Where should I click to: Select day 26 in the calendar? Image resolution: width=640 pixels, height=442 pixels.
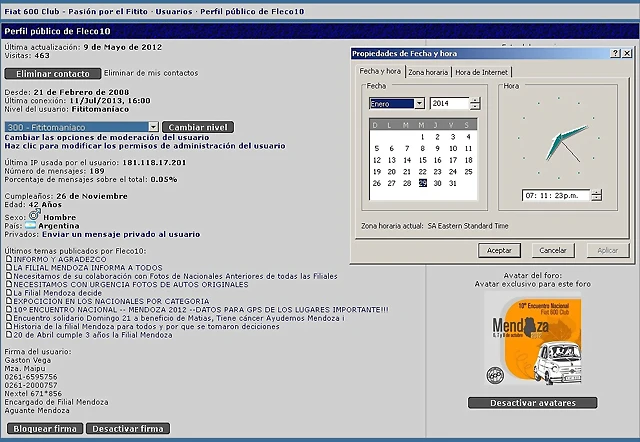point(377,183)
